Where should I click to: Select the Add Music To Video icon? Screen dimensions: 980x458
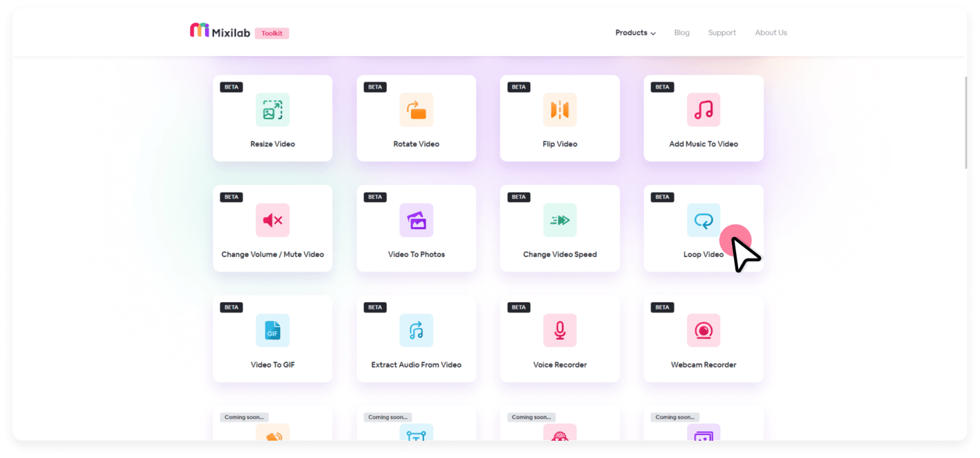click(703, 110)
